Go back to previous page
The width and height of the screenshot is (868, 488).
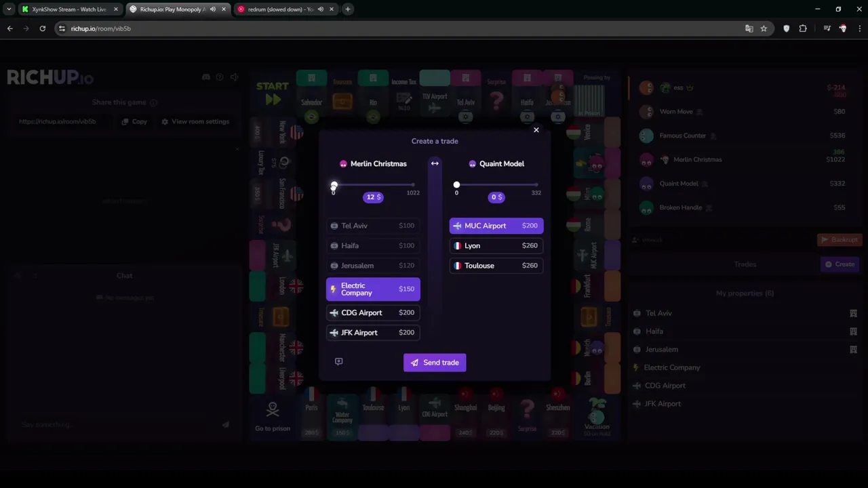(x=10, y=28)
